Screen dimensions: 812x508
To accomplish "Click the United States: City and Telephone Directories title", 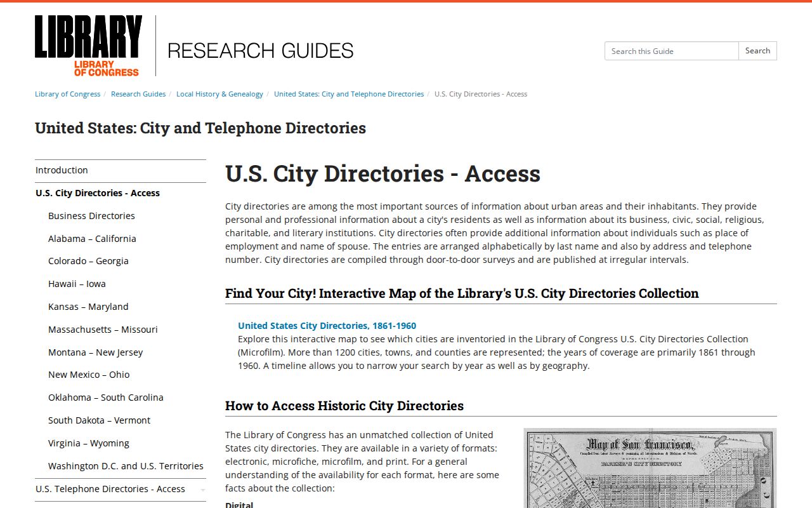I will pos(200,128).
